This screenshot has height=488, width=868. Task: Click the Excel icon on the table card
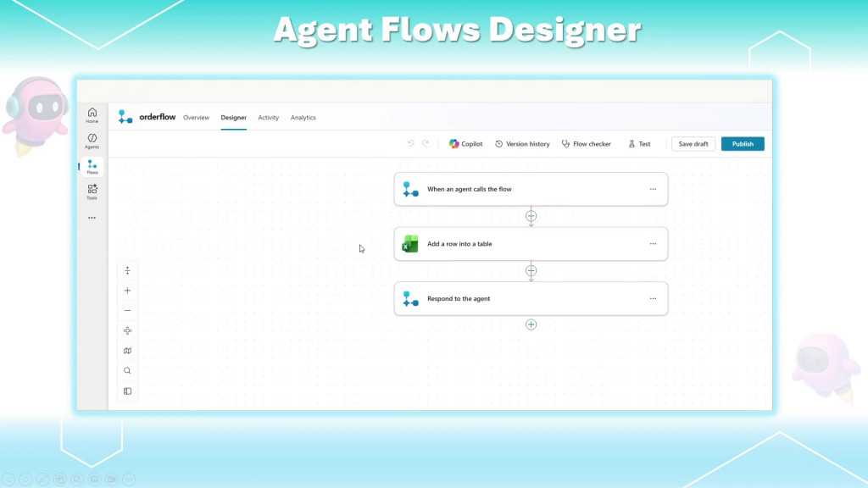tap(410, 244)
